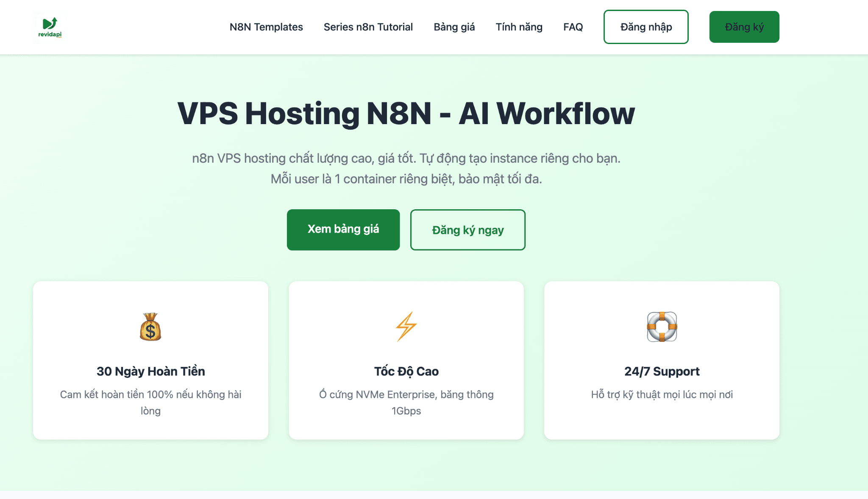
Task: Go to Bảng giá section
Action: (454, 27)
